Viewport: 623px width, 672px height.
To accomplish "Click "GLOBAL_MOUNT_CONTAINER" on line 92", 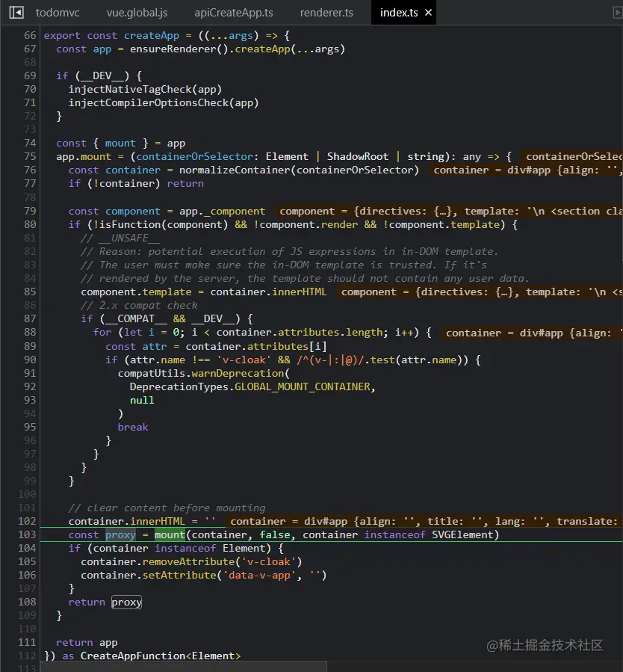I will pyautogui.click(x=303, y=386).
